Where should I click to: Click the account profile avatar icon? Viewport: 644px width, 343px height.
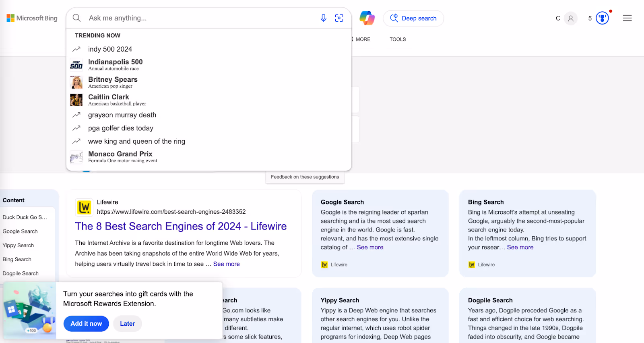point(571,18)
